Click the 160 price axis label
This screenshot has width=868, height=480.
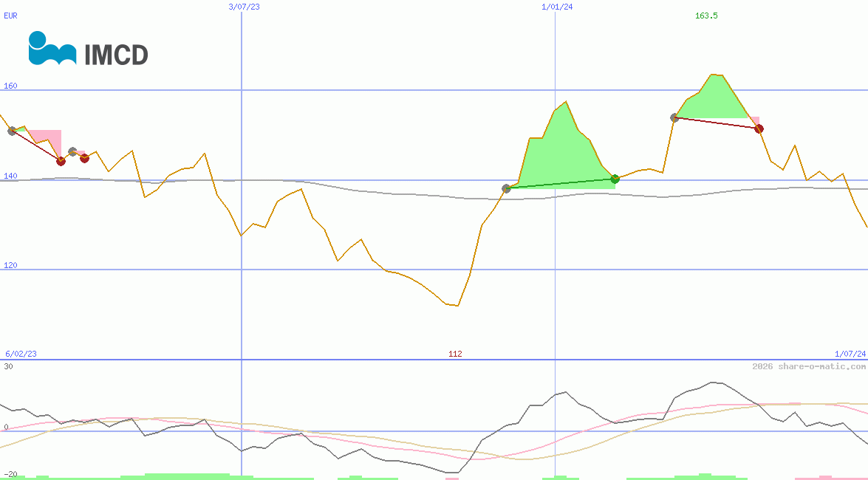pos(10,86)
